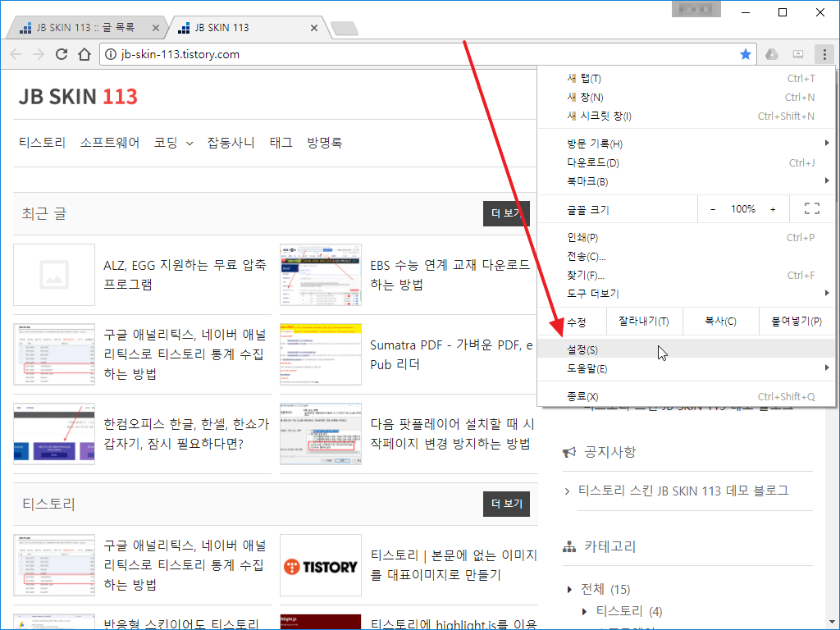This screenshot has width=840, height=630.
Task: Open 새 시크릿 창(I) incognito window
Action: pos(687,116)
